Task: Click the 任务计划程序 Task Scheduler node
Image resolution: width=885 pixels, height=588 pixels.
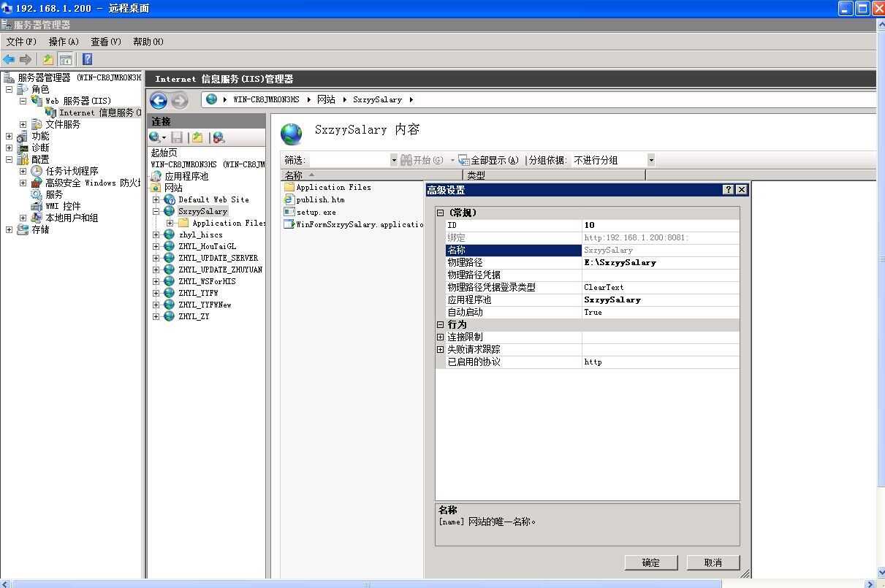Action: pyautogui.click(x=72, y=171)
